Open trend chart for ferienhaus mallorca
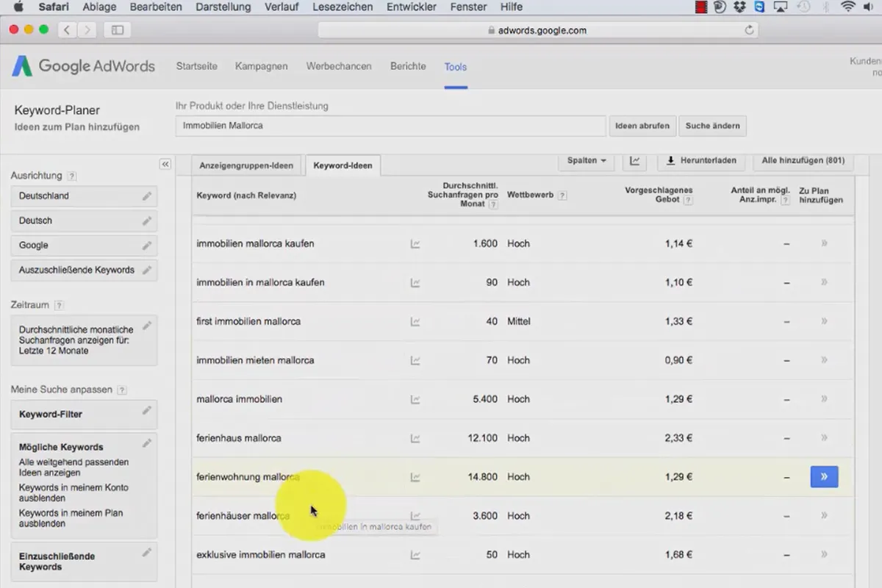Viewport: 882px width, 588px height. click(x=415, y=439)
